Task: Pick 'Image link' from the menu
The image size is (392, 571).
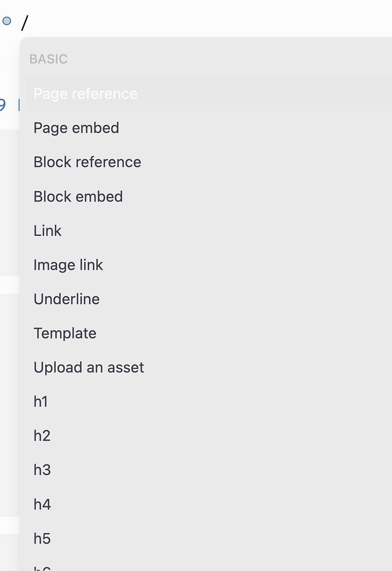Action: (68, 265)
